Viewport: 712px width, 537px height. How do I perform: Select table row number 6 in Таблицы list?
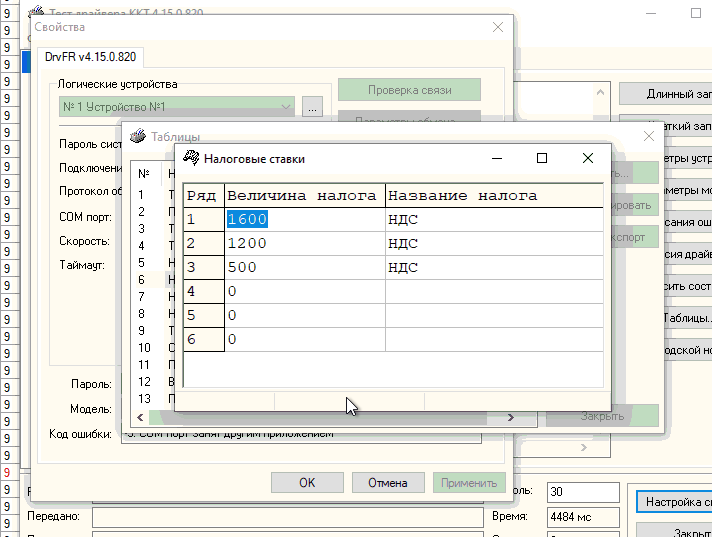click(x=142, y=280)
